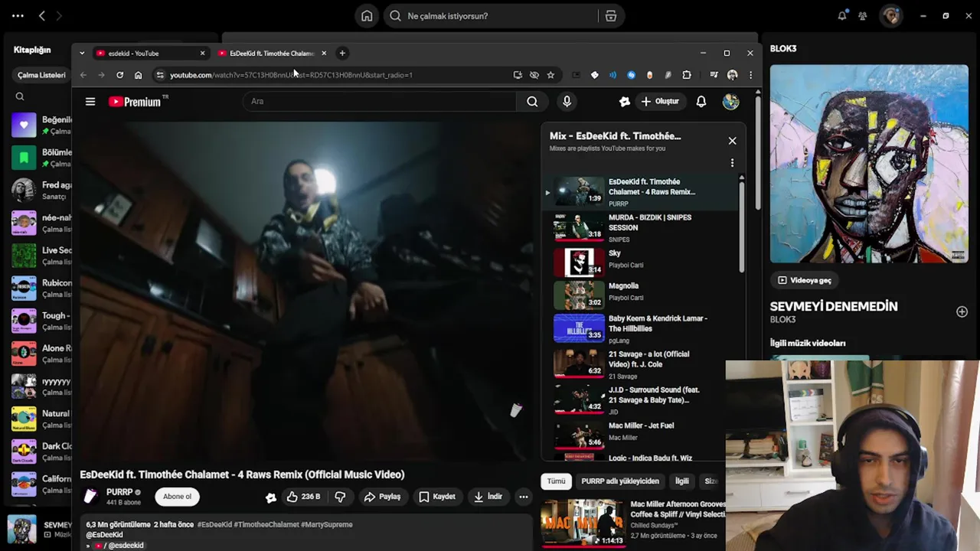Like the video with thumbs-up button
Screen dimensions: 980x551
click(304, 497)
